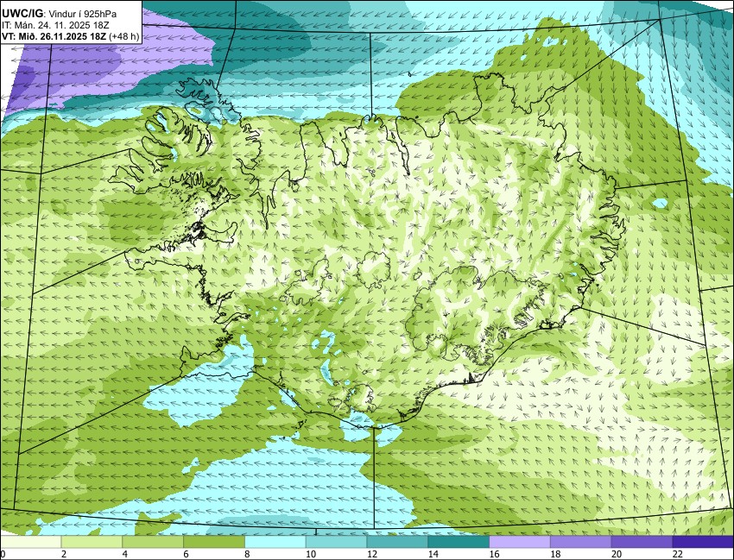Click the legend label '12'
Screen dimensions: 734x560
372,554
